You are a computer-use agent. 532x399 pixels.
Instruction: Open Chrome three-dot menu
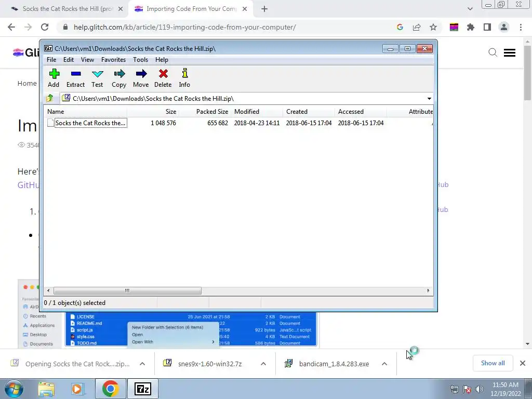(521, 27)
